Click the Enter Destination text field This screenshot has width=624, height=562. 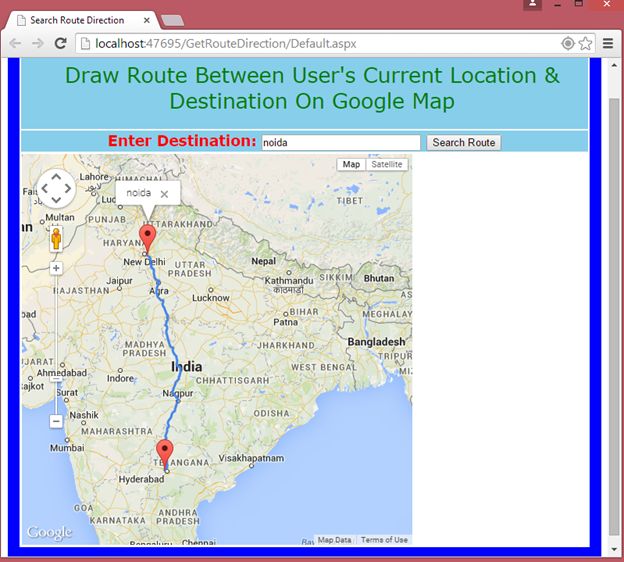pyautogui.click(x=341, y=142)
